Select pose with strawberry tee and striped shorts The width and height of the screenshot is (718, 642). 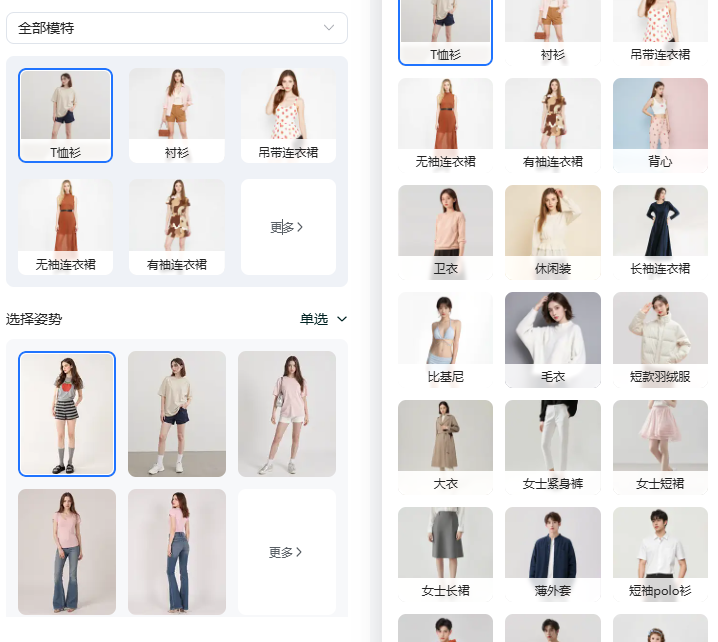67,414
